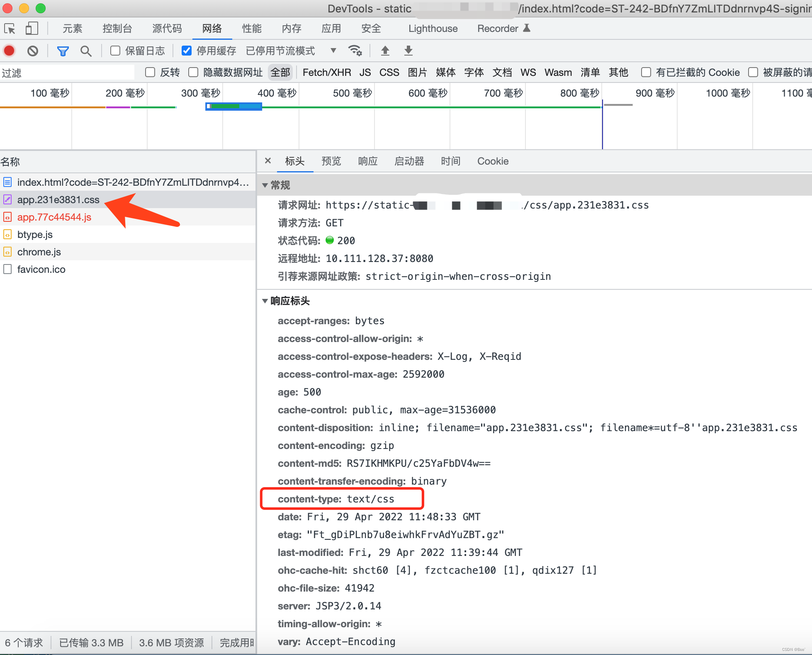This screenshot has width=812, height=655.
Task: Clear the network log icon
Action: (33, 51)
